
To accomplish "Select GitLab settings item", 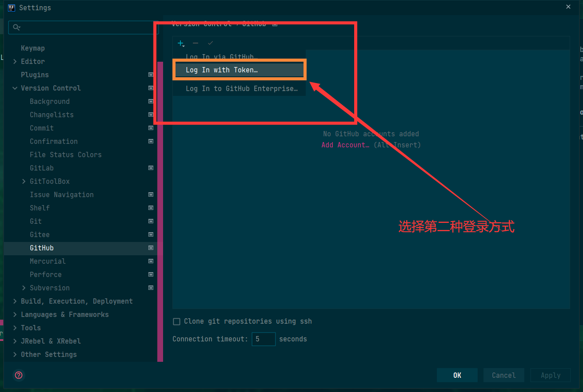I will (42, 168).
